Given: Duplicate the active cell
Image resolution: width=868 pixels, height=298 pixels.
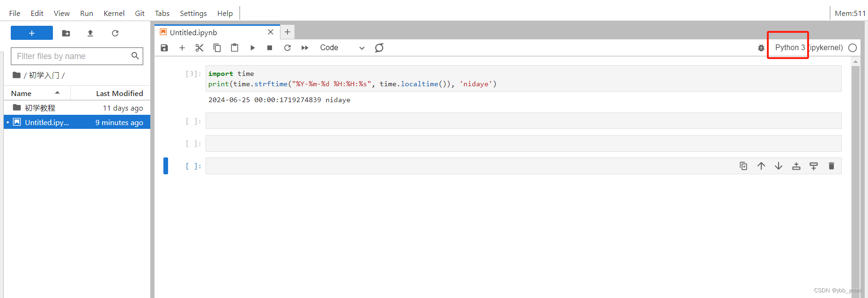Looking at the screenshot, I should (x=743, y=166).
